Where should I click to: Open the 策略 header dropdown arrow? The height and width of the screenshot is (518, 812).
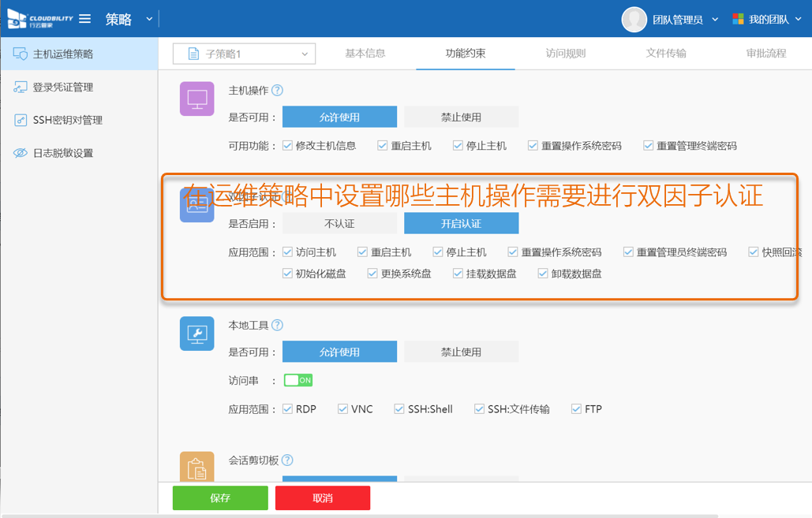(149, 19)
